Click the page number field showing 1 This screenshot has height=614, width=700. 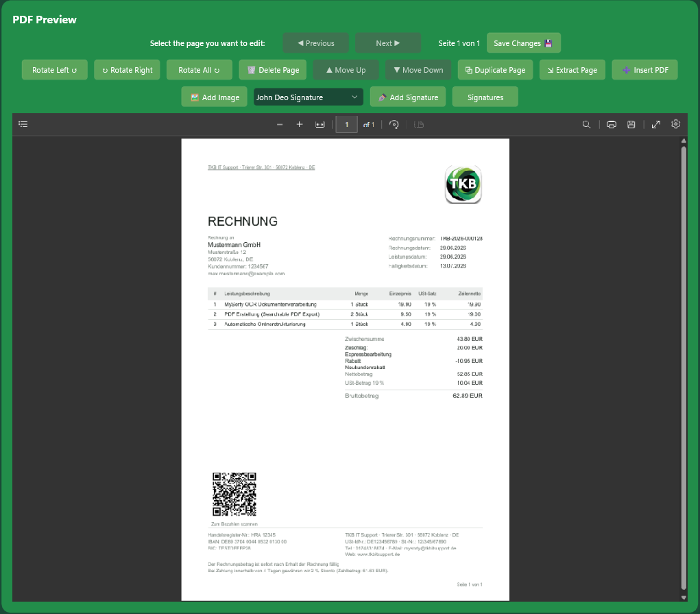click(x=346, y=125)
